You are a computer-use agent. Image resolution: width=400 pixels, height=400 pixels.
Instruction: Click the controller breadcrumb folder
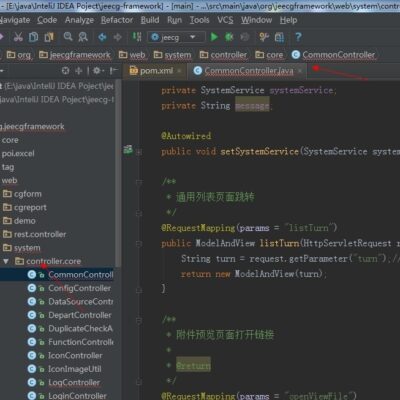point(223,55)
